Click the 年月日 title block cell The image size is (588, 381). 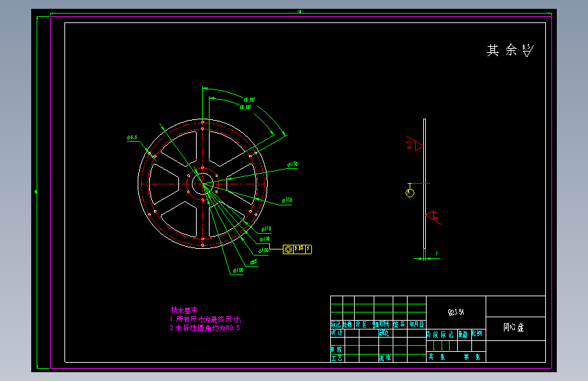point(416,324)
